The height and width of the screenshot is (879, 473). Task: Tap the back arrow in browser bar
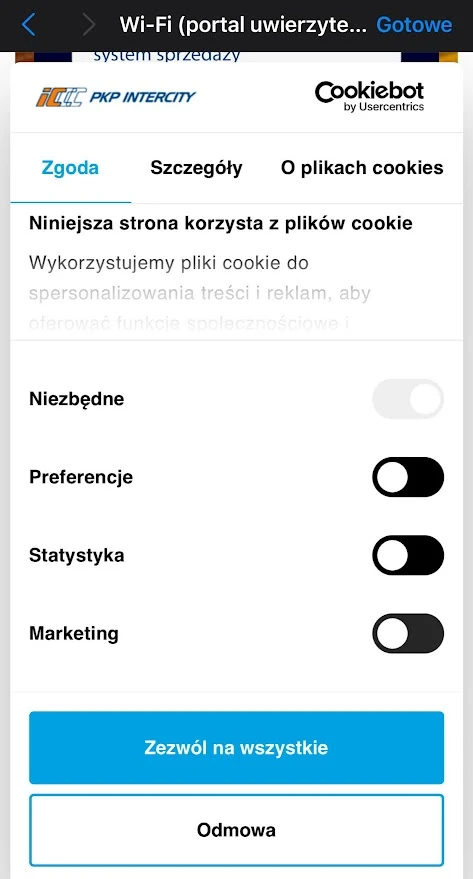tap(28, 25)
